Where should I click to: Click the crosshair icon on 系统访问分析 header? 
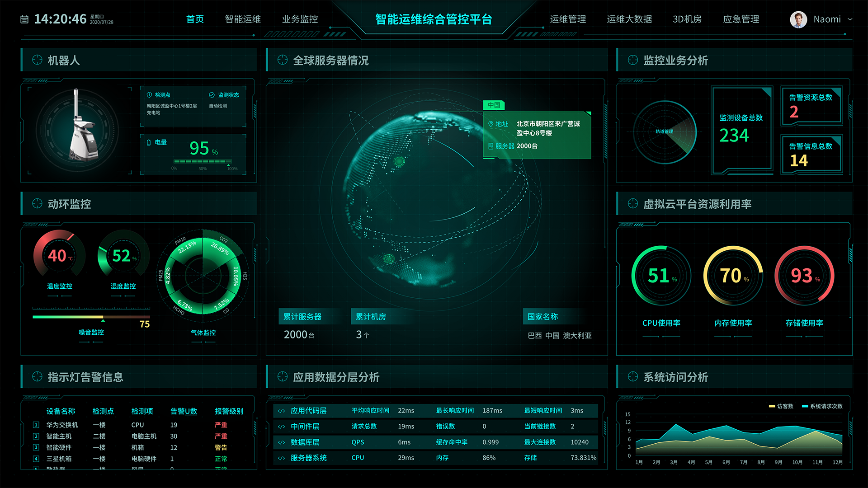(632, 377)
